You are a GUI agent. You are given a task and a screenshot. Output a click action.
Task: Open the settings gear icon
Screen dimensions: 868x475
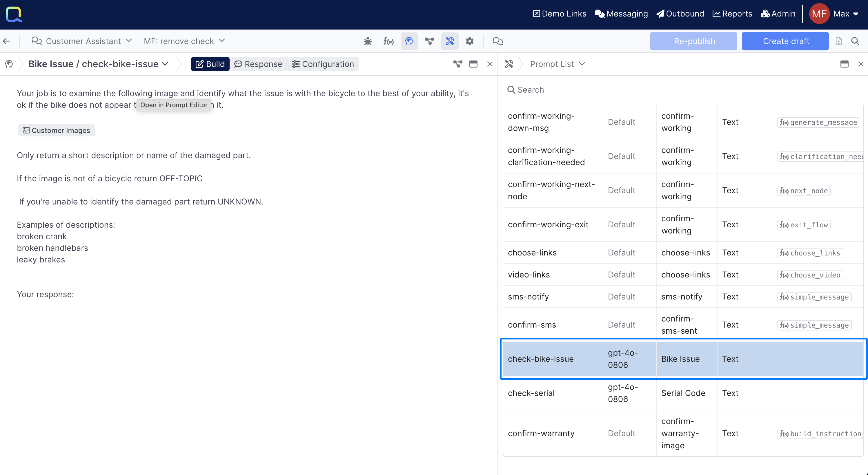(470, 41)
